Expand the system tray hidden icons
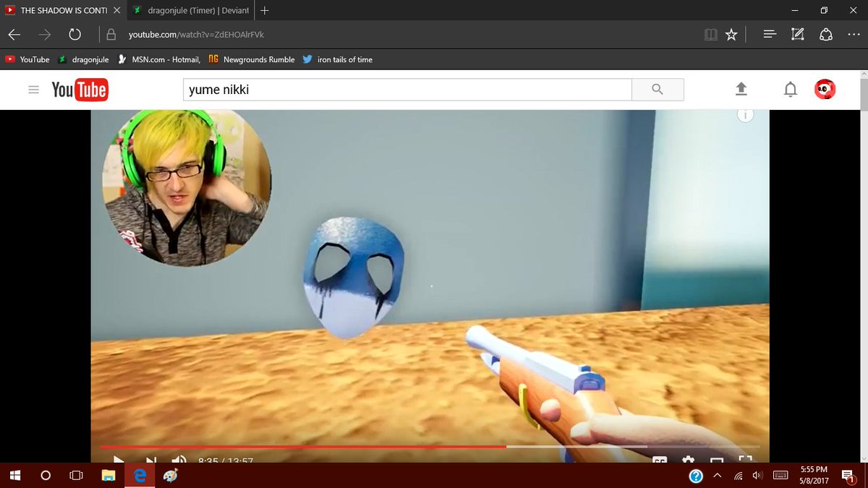This screenshot has height=488, width=868. [x=717, y=476]
